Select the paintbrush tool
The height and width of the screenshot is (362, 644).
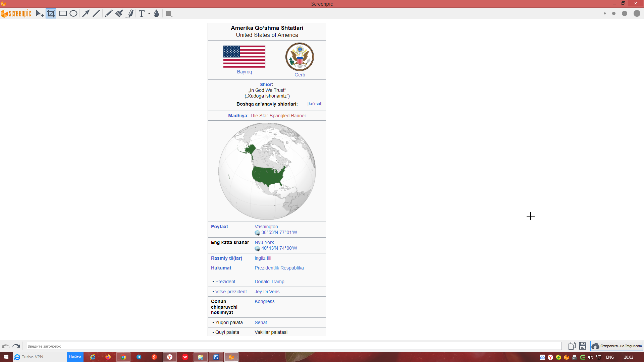[x=119, y=14]
